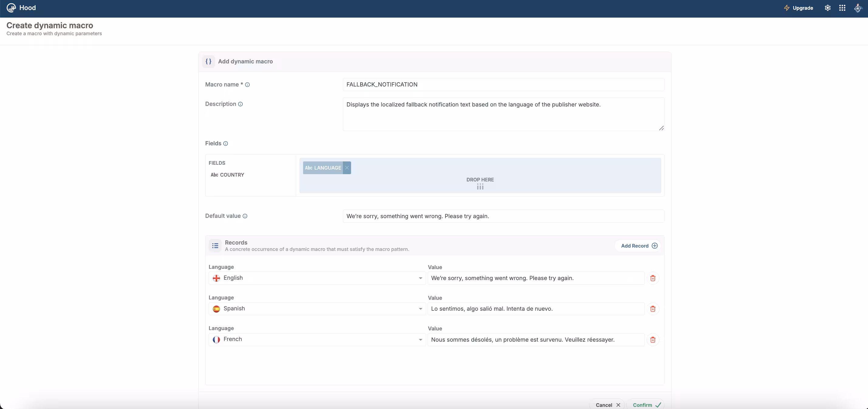This screenshot has width=868, height=409.
Task: Open the Macro name info tooltip icon
Action: pyautogui.click(x=248, y=84)
